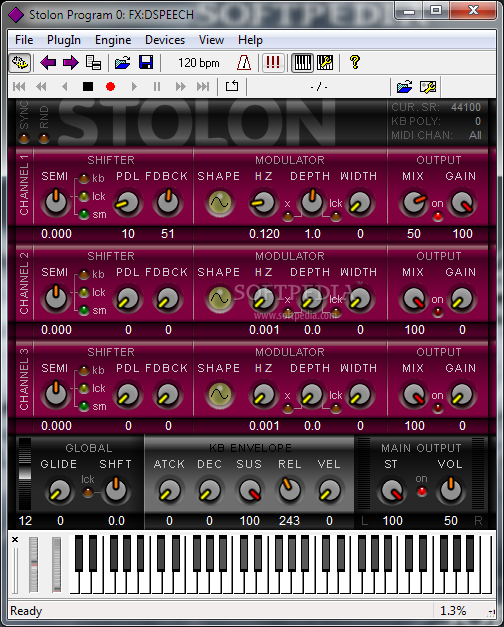Open the program list icon
The width and height of the screenshot is (504, 627).
click(94, 63)
